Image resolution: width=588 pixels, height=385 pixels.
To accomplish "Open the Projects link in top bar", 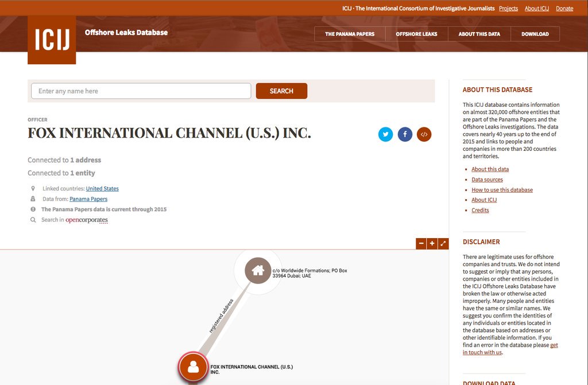I will coord(509,8).
